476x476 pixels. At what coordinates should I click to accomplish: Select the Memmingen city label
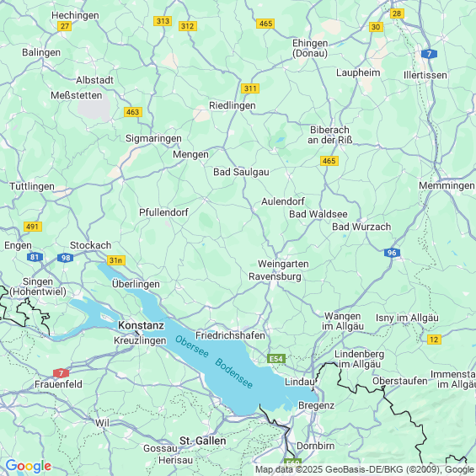pyautogui.click(x=447, y=185)
